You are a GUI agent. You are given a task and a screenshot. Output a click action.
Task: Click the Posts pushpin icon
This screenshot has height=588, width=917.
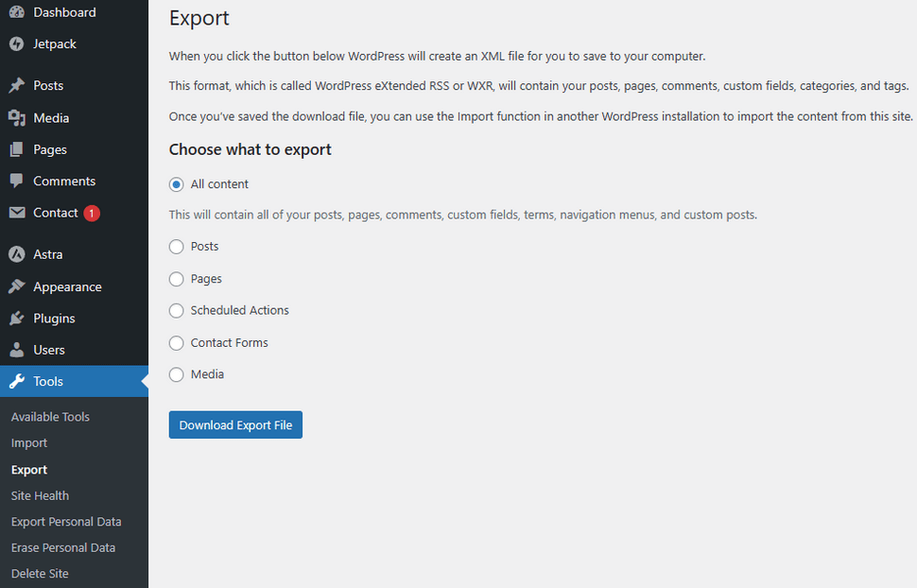click(x=17, y=85)
